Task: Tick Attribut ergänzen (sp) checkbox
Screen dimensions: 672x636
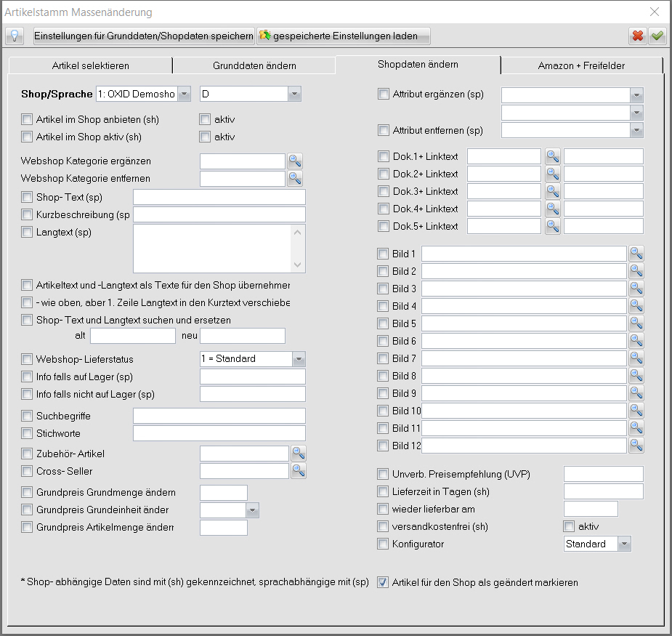Action: [384, 94]
